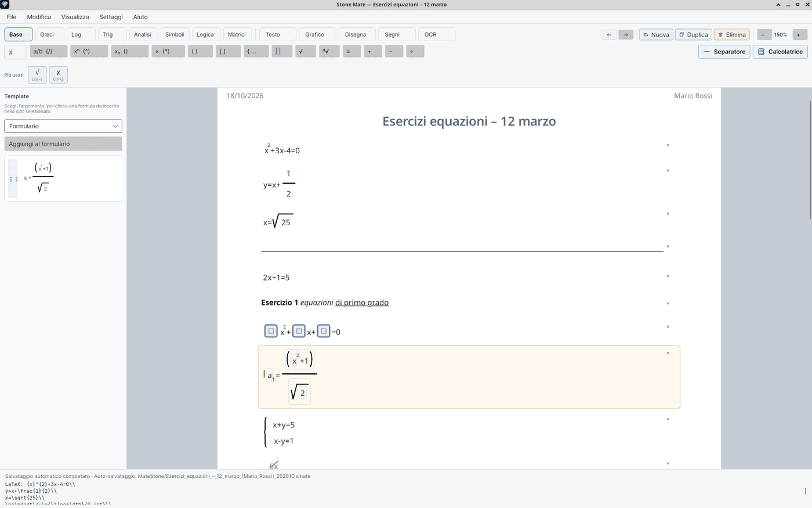Image resolution: width=812 pixels, height=508 pixels.
Task: Insert the plus sign
Action: 373,52
